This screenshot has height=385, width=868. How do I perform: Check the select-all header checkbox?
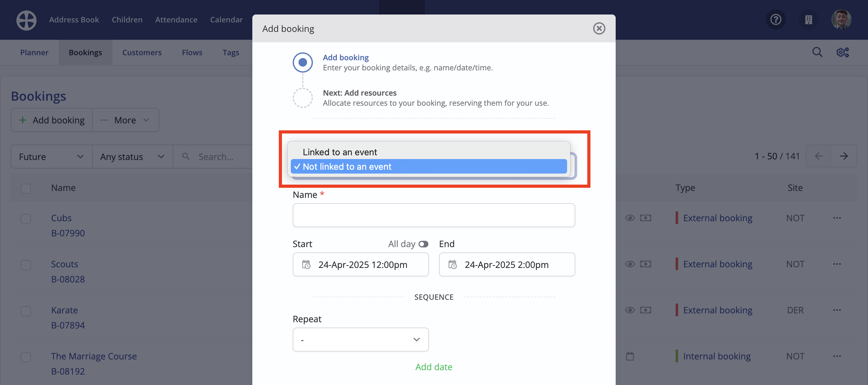tap(26, 188)
